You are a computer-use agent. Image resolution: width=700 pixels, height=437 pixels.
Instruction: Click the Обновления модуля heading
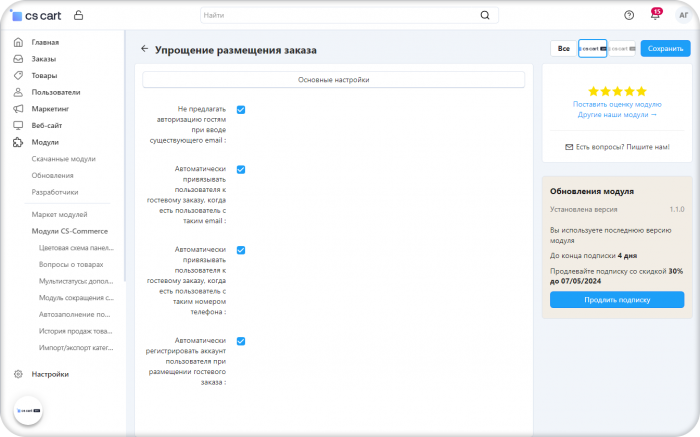[x=592, y=191]
